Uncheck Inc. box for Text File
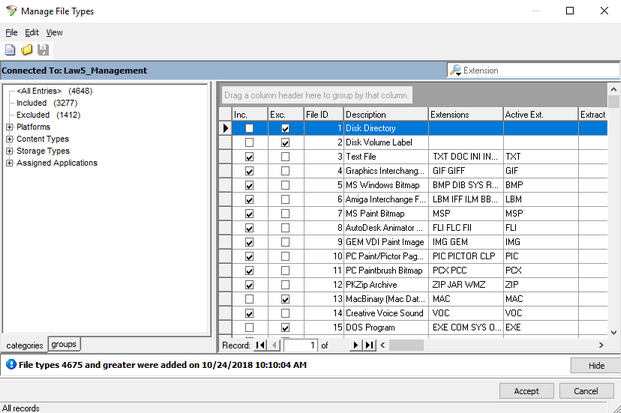 pyautogui.click(x=249, y=157)
